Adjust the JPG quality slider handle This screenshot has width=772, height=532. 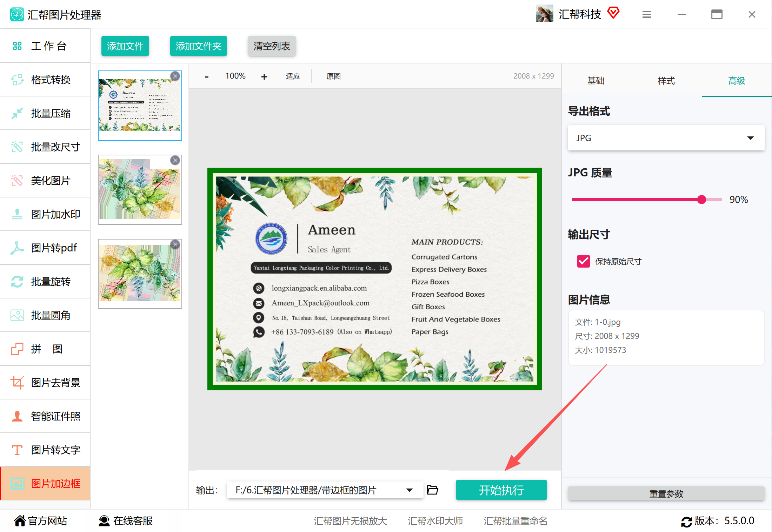pos(701,200)
